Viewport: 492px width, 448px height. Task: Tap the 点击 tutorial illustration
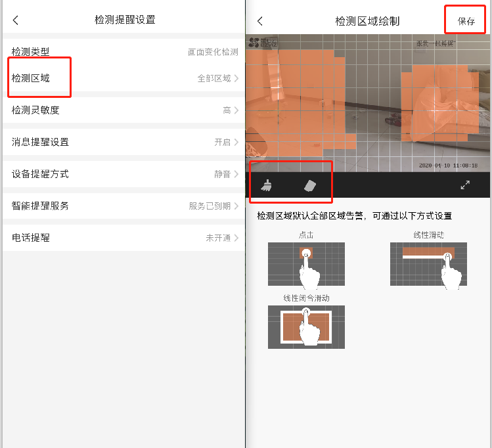[306, 263]
